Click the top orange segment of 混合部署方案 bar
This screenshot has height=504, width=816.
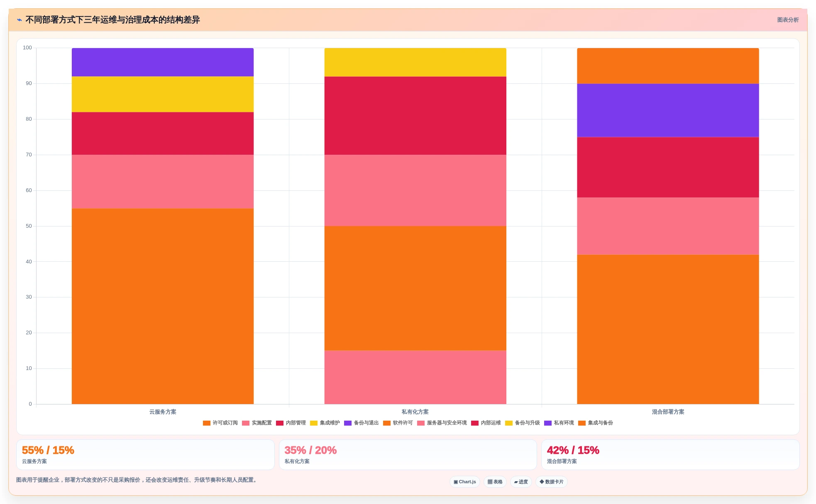(668, 66)
